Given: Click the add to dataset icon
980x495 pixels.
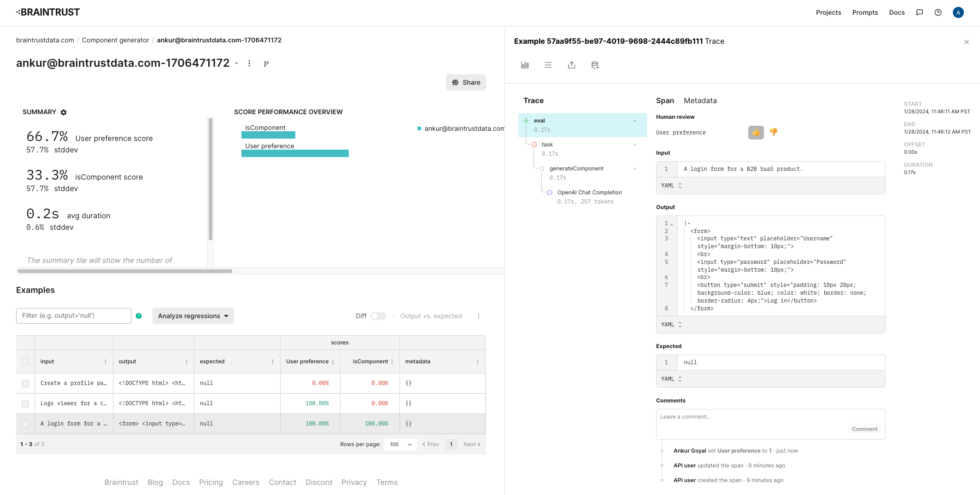Looking at the screenshot, I should (x=595, y=65).
